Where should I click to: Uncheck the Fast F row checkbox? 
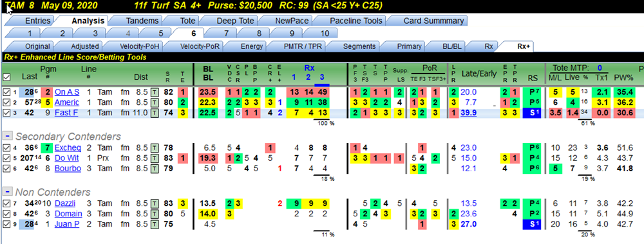(x=6, y=113)
